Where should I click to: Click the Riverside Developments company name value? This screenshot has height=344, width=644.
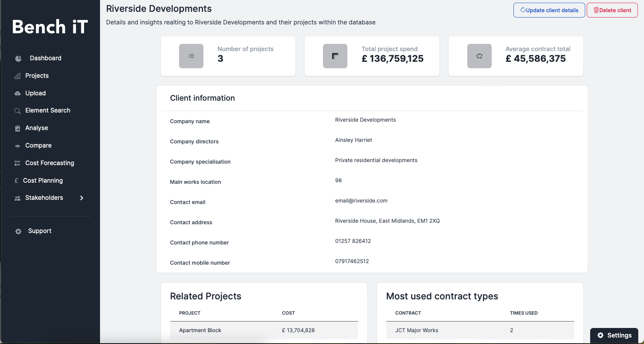[365, 120]
